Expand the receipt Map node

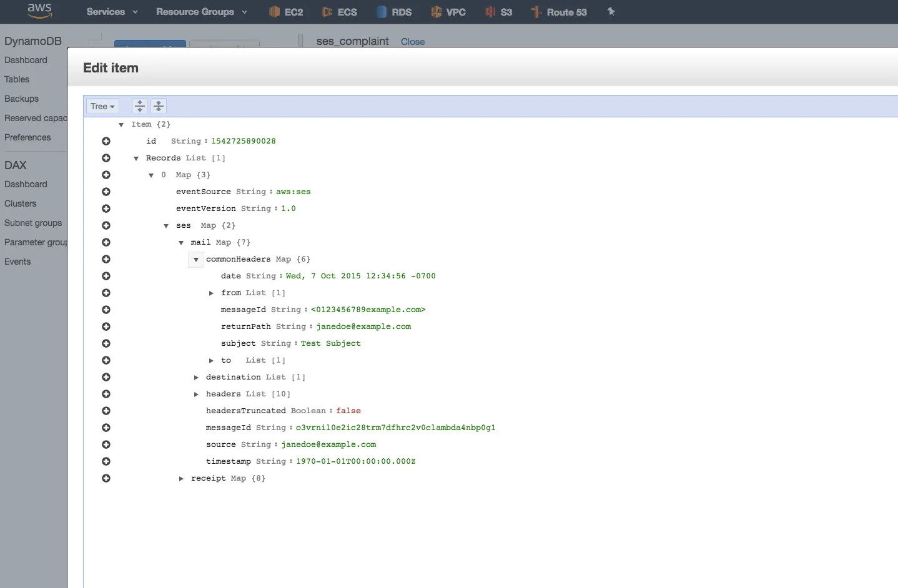[x=181, y=479]
